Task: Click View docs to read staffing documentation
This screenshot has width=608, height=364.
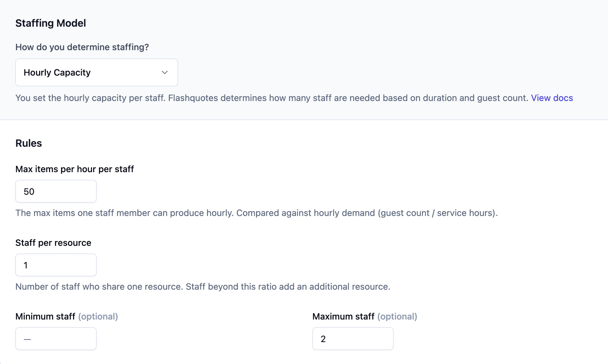Action: pyautogui.click(x=552, y=98)
